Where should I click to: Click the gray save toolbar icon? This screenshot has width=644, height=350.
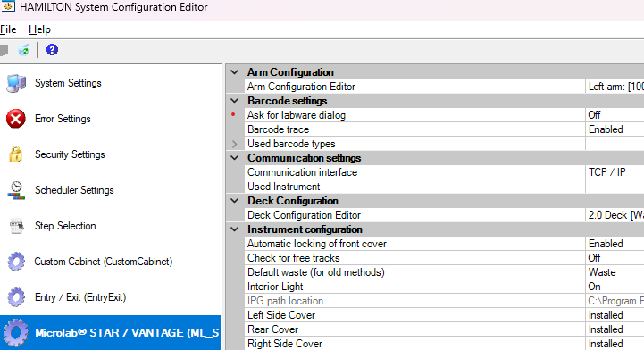(x=4, y=50)
